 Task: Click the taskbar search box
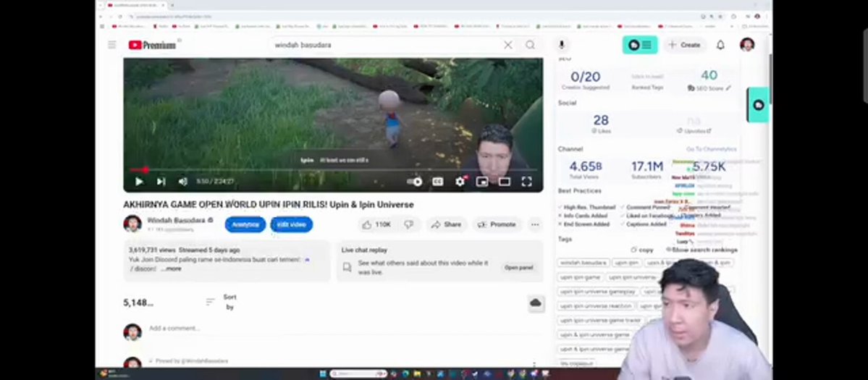[x=358, y=374]
